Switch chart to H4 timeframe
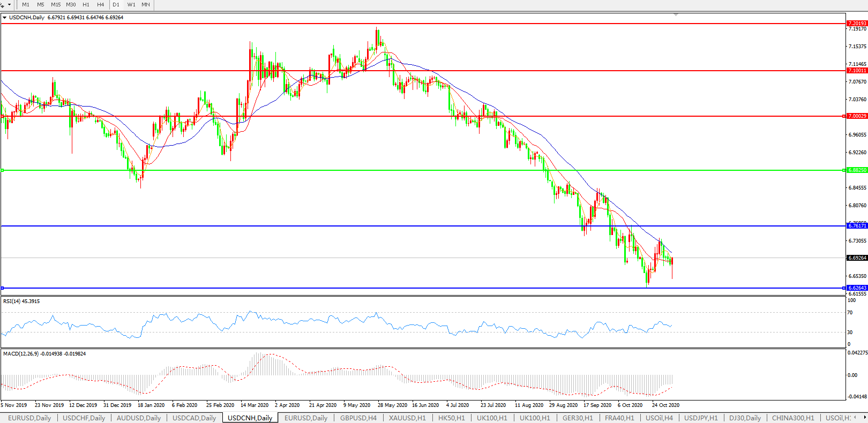The height and width of the screenshot is (423, 868). pyautogui.click(x=101, y=4)
